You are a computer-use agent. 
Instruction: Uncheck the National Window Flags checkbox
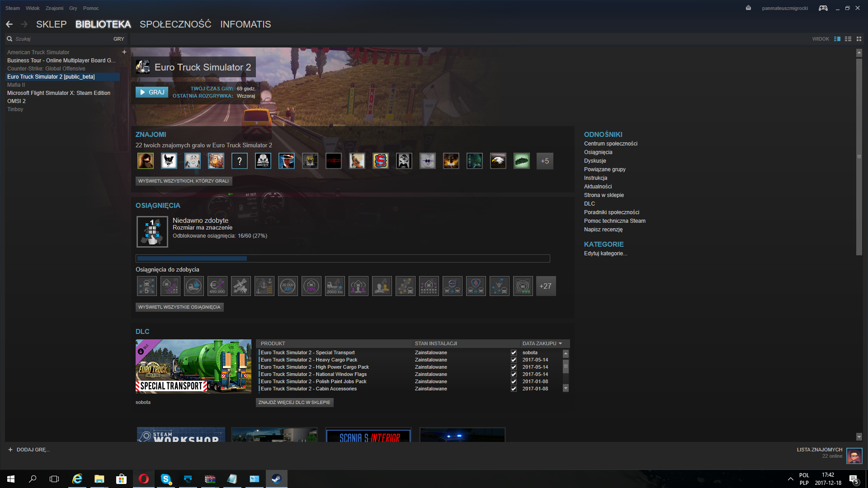(514, 374)
